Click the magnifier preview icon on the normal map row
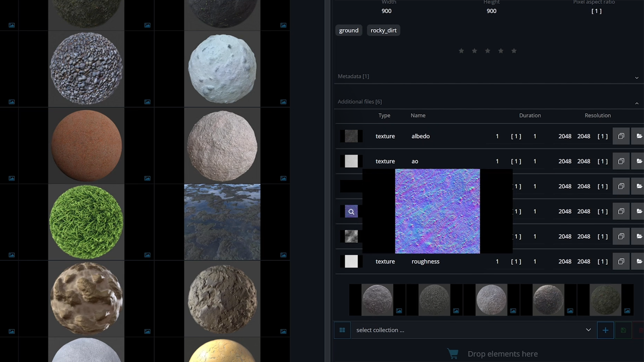Screen dimensions: 644x362 click(x=351, y=211)
